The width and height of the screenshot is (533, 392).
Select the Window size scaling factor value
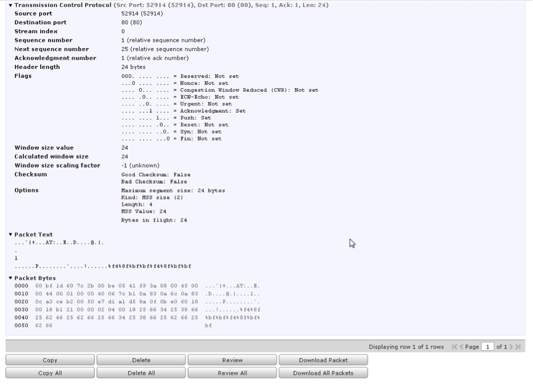pyautogui.click(x=140, y=166)
